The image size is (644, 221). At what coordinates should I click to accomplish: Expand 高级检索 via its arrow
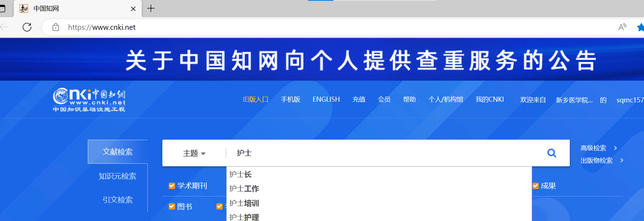click(x=616, y=148)
